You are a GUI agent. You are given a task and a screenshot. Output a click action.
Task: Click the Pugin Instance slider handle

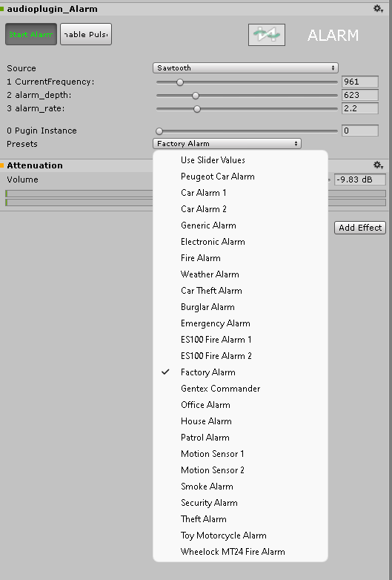tap(159, 131)
